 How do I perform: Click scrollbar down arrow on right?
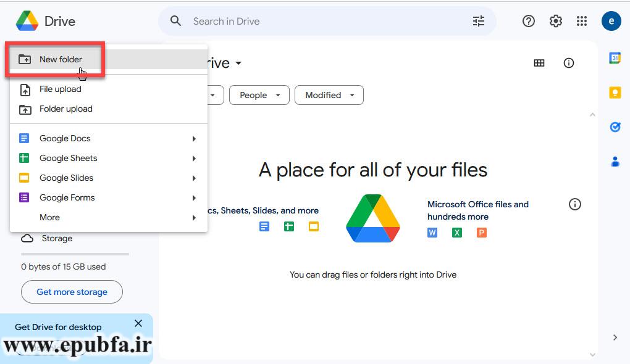tap(592, 354)
